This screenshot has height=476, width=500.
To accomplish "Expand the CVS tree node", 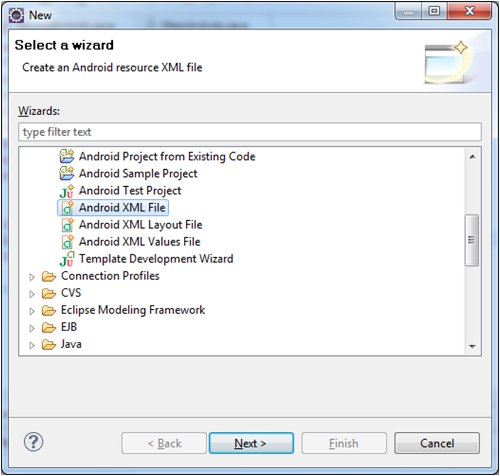I will coord(32,294).
